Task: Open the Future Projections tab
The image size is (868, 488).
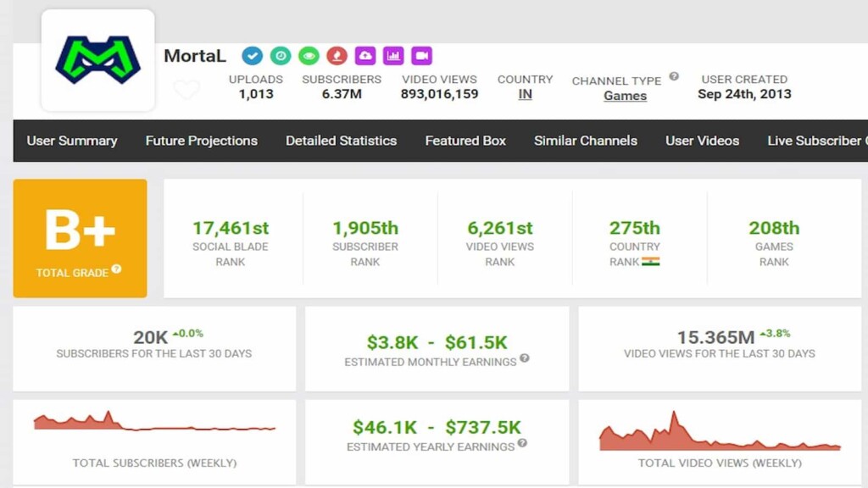Action: coord(202,141)
